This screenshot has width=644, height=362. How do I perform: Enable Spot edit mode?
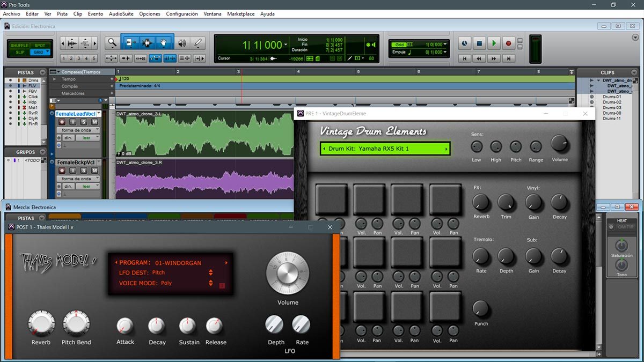pos(40,46)
